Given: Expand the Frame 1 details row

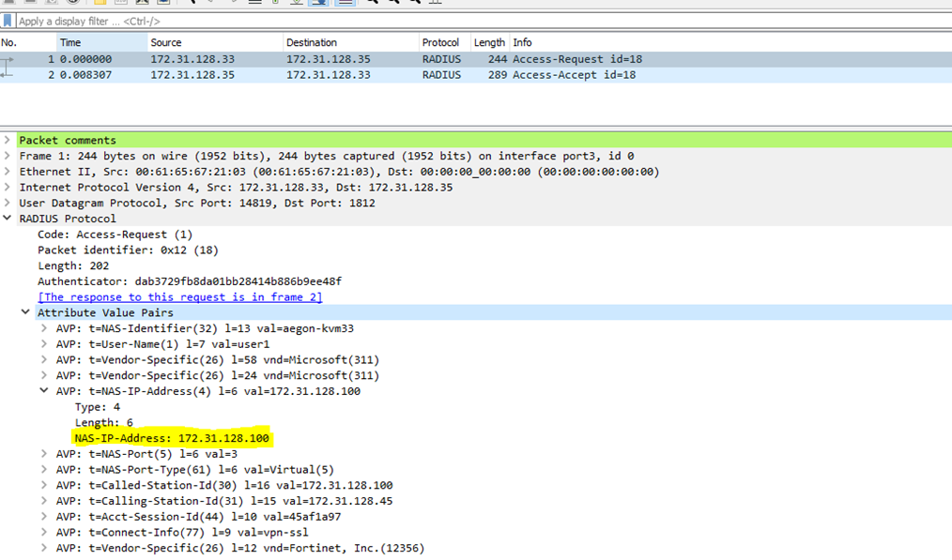Looking at the screenshot, I should click(8, 156).
